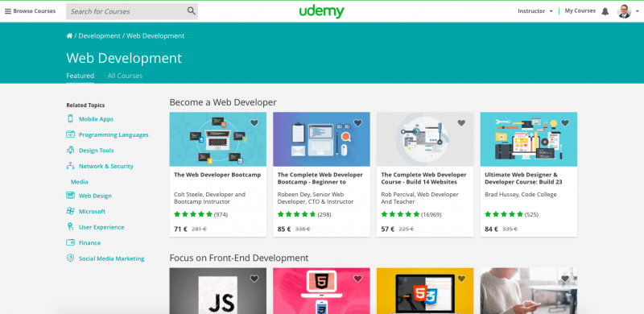Open the Network & Security topic link
644x314 pixels.
click(106, 166)
